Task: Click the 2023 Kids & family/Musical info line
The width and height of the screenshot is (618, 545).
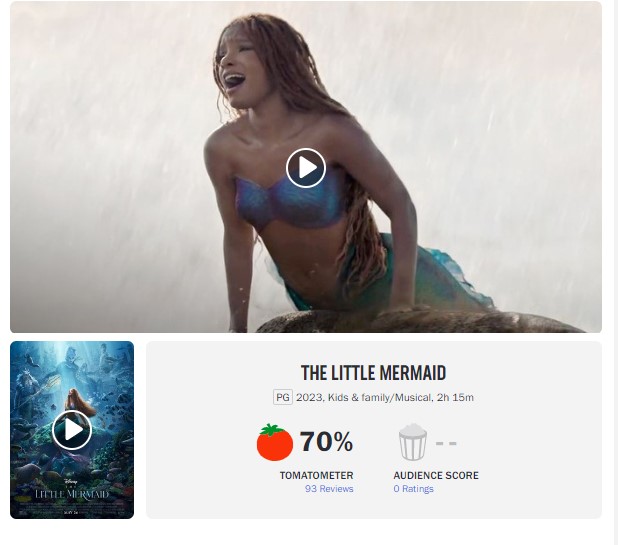Action: click(385, 397)
